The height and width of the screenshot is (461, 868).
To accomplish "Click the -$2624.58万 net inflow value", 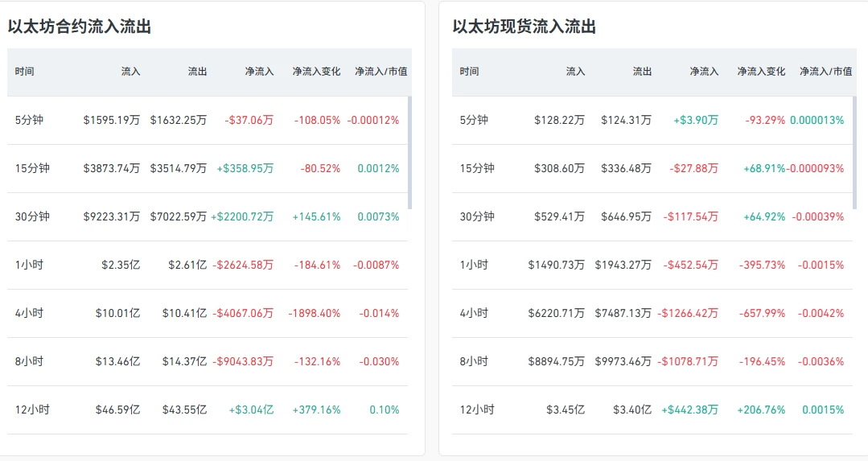I will [243, 265].
